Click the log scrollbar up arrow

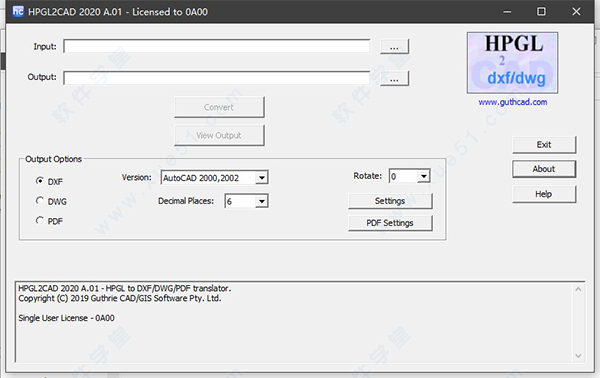578,289
